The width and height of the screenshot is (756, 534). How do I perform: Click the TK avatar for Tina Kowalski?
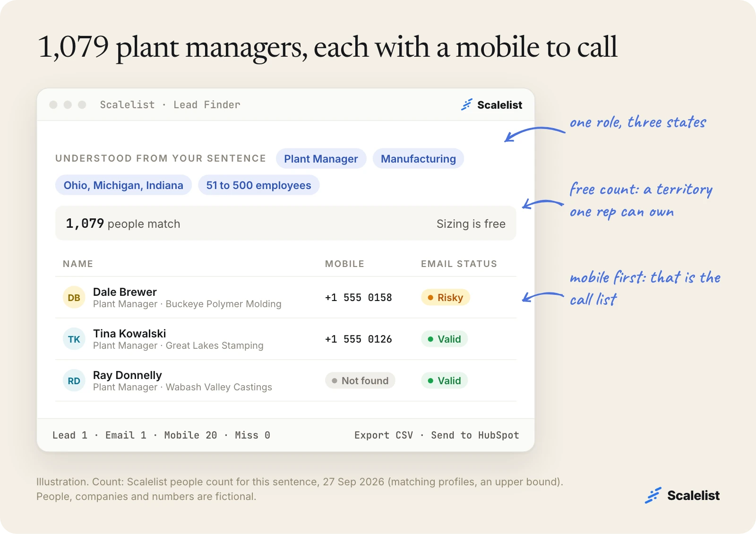tap(74, 339)
